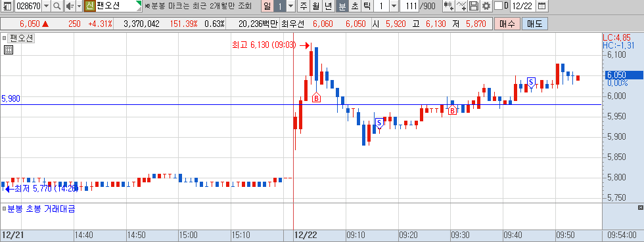Click the 매수 buy button
This screenshot has width=644, height=242.
[507, 24]
